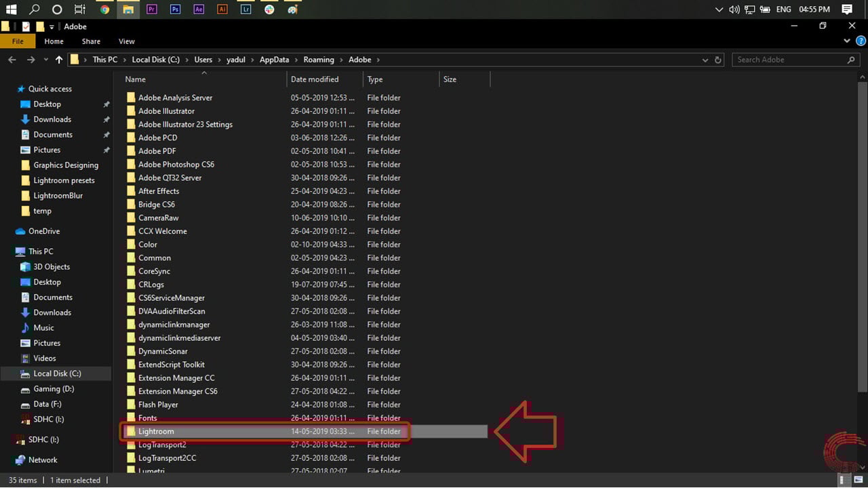The image size is (868, 488).
Task: Click the Windows Start button
Action: (11, 9)
